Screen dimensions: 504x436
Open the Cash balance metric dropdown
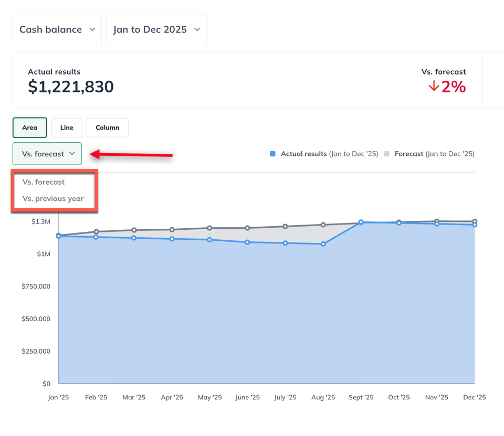coord(57,29)
